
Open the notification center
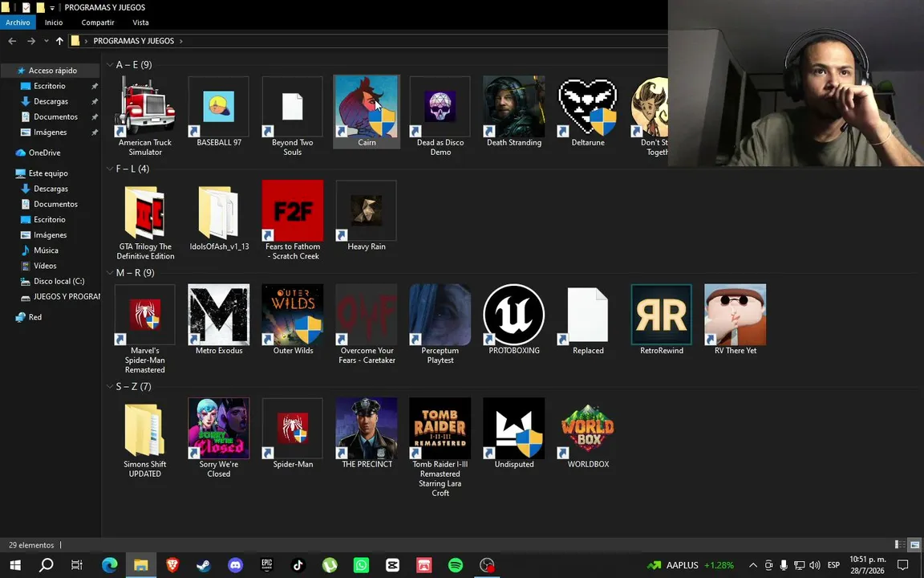click(903, 565)
